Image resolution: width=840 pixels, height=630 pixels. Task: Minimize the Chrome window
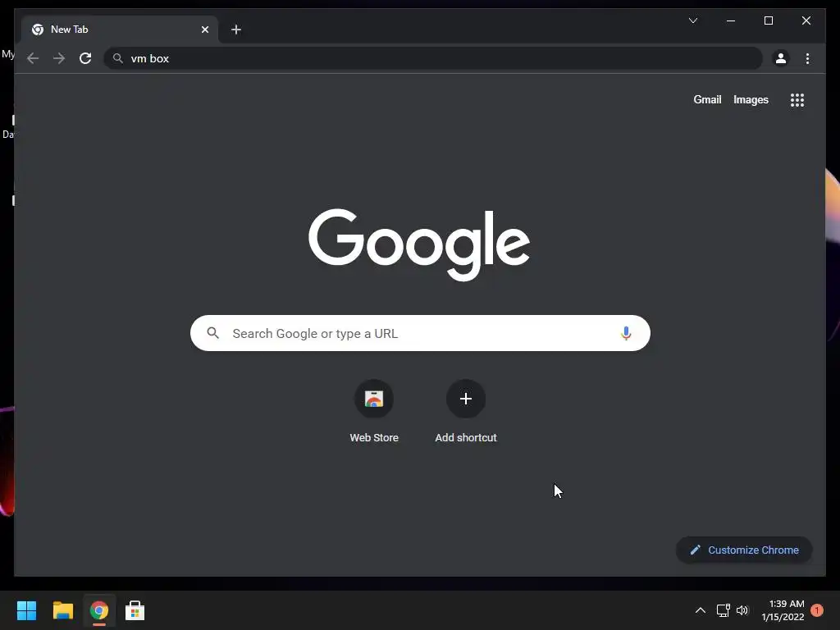[731, 21]
